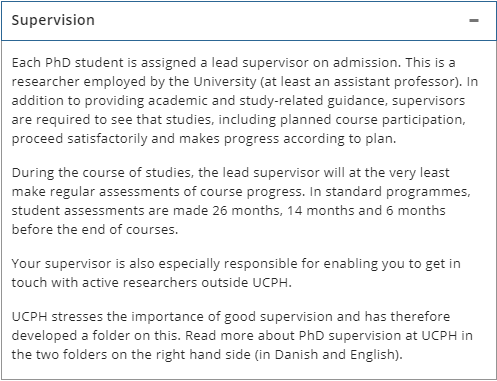Click the paragraph starting 'UCPH stresses the importance'
This screenshot has height=381, width=497.
point(242,335)
